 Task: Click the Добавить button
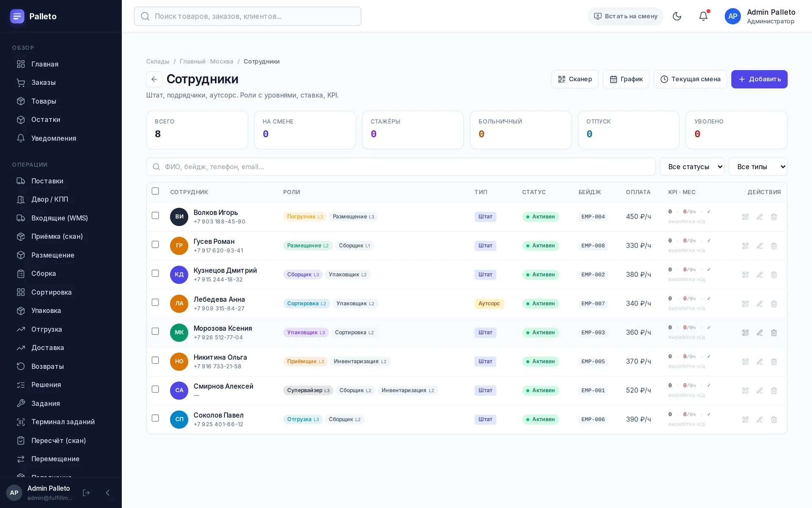pos(759,79)
